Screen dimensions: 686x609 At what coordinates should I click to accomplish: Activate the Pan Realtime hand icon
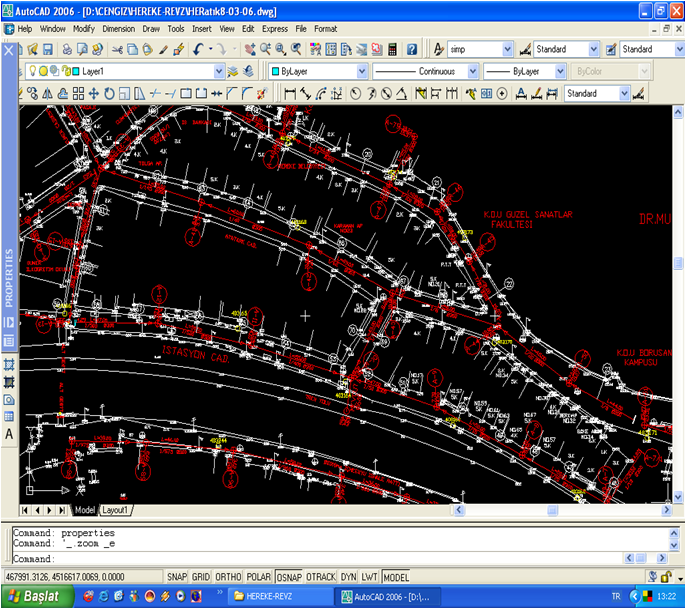coord(250,49)
